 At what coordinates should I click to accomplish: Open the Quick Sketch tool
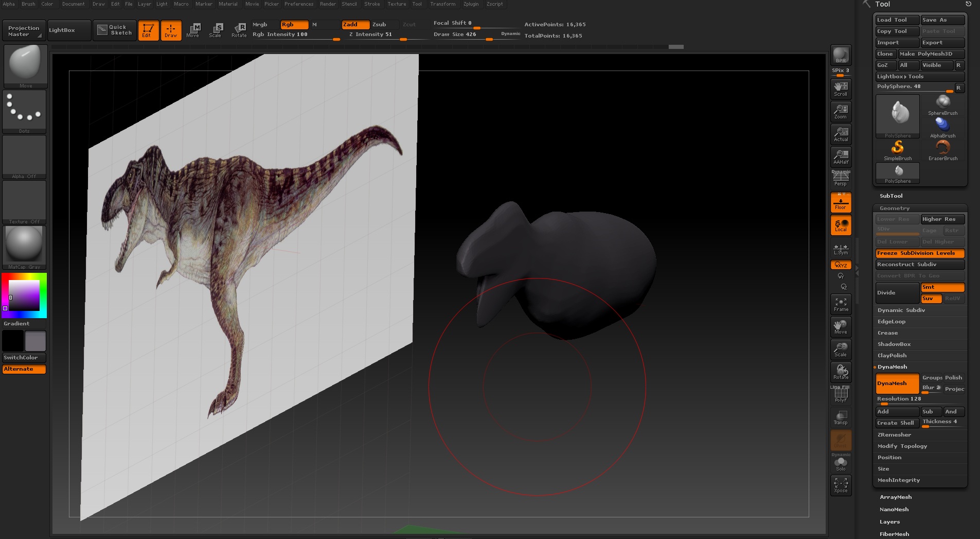(115, 30)
